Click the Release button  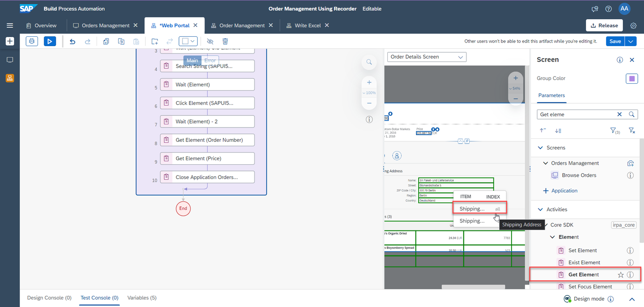604,26
